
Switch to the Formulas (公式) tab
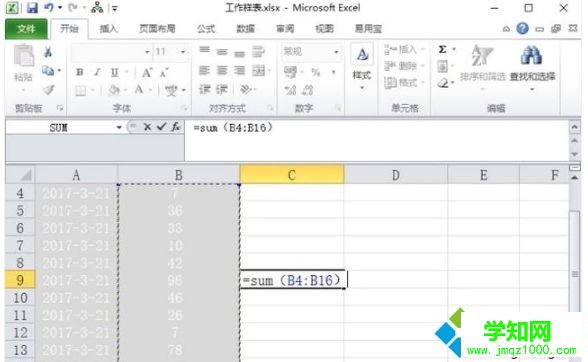(206, 29)
